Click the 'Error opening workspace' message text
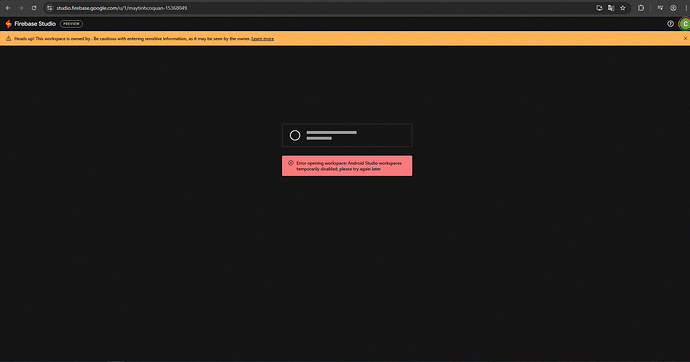This screenshot has height=362, width=690. (349, 166)
